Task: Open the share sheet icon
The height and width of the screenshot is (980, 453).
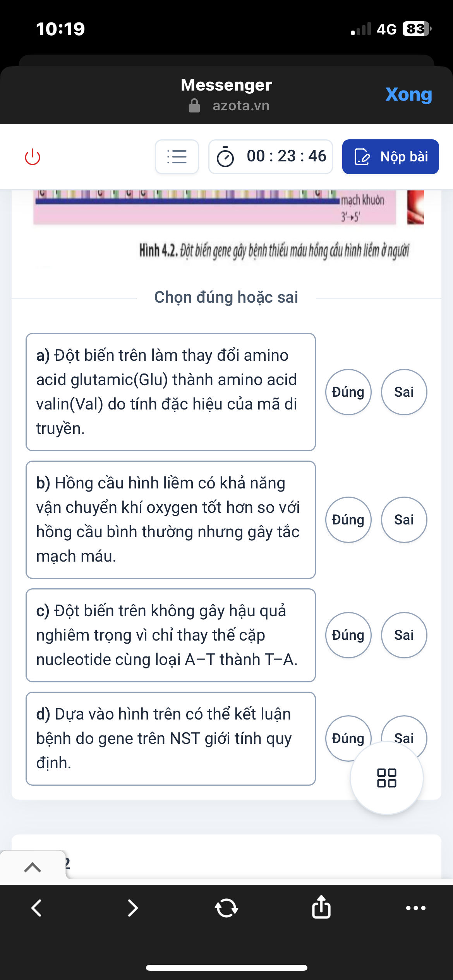Action: (x=321, y=907)
